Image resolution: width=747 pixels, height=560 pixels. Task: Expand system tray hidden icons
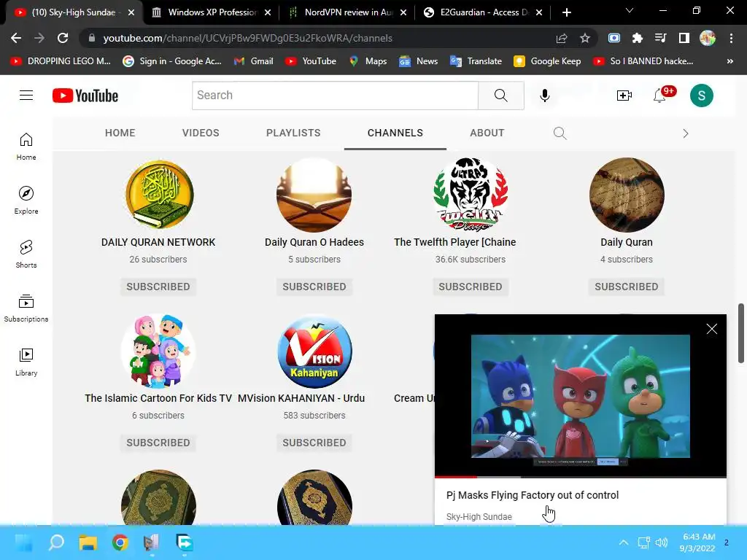(623, 542)
